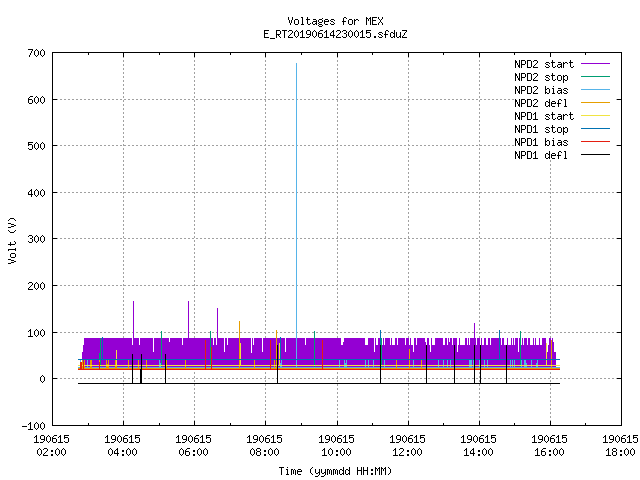
Task: Click the orange NPD2 defl legend line
Action: (x=595, y=102)
